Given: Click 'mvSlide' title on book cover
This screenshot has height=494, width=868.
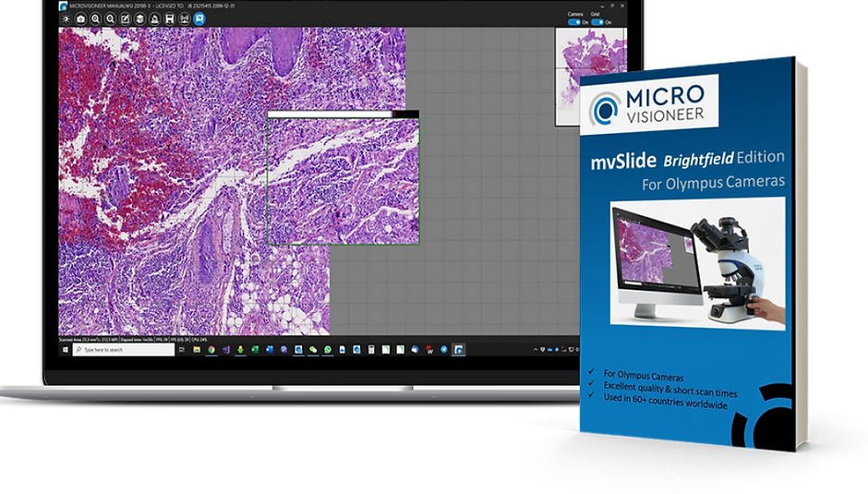Looking at the screenshot, I should [623, 162].
